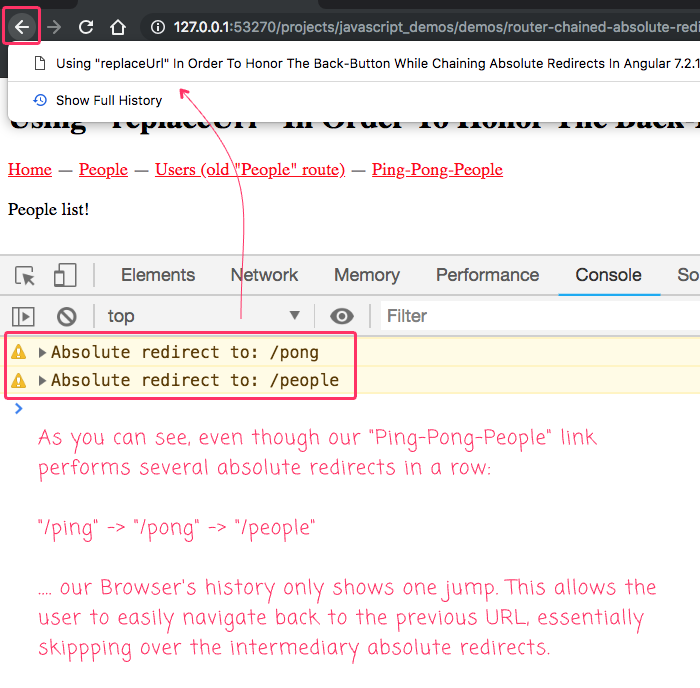Image resolution: width=700 pixels, height=688 pixels.
Task: Reload the page with the refresh icon
Action: pos(86,27)
